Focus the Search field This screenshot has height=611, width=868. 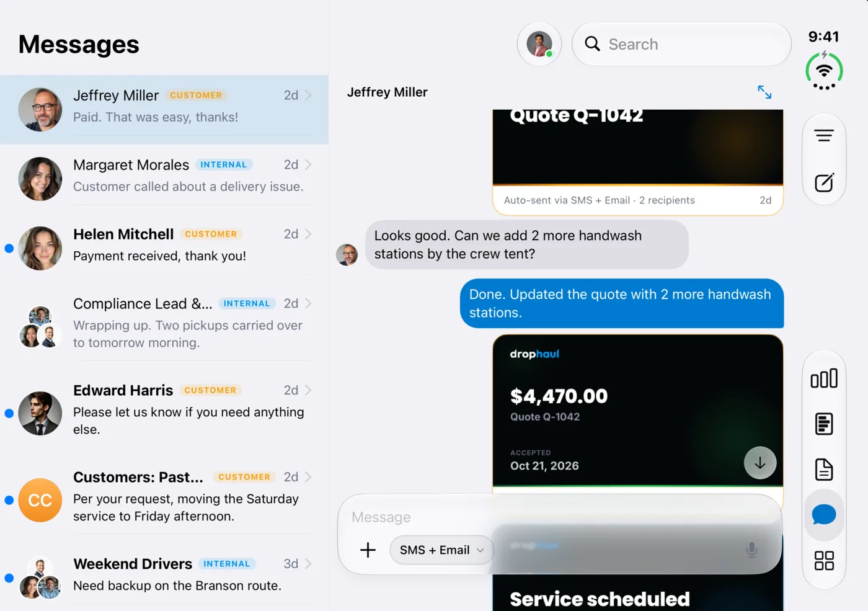681,44
